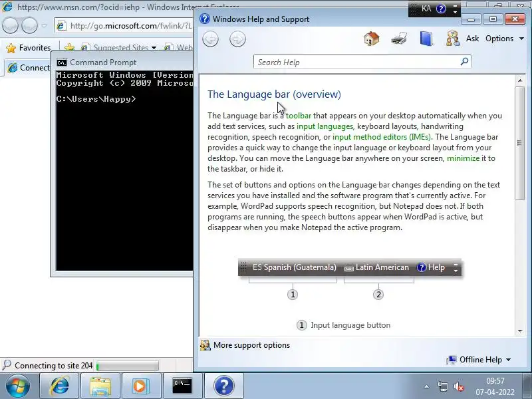Click Help scrollbar down arrow

click(x=520, y=331)
